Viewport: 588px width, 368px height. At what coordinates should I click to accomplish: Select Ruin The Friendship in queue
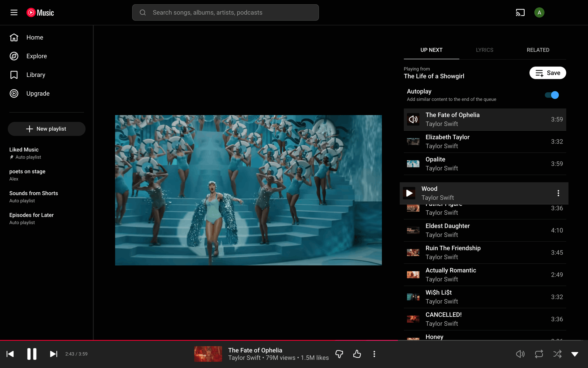(485, 253)
